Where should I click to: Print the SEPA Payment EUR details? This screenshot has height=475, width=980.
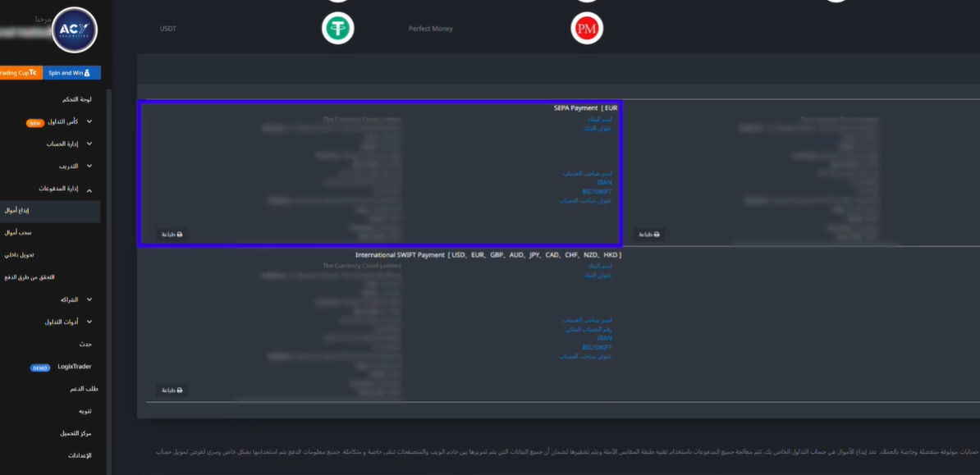point(172,234)
